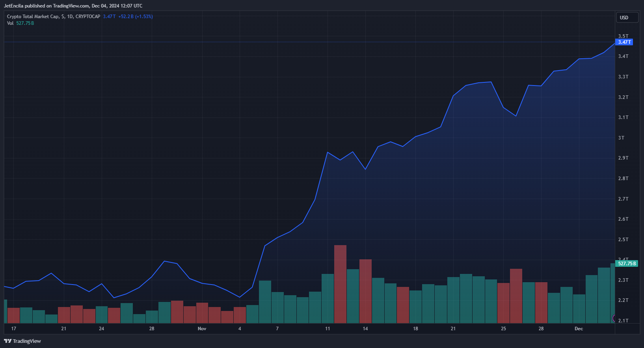The image size is (644, 348).
Task: Click the CRYPTOCAP source label
Action: pos(88,17)
